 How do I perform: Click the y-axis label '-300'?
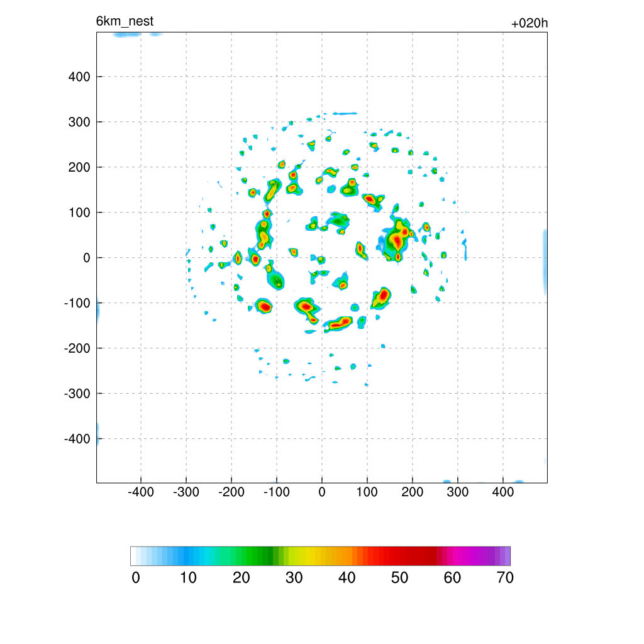click(77, 394)
